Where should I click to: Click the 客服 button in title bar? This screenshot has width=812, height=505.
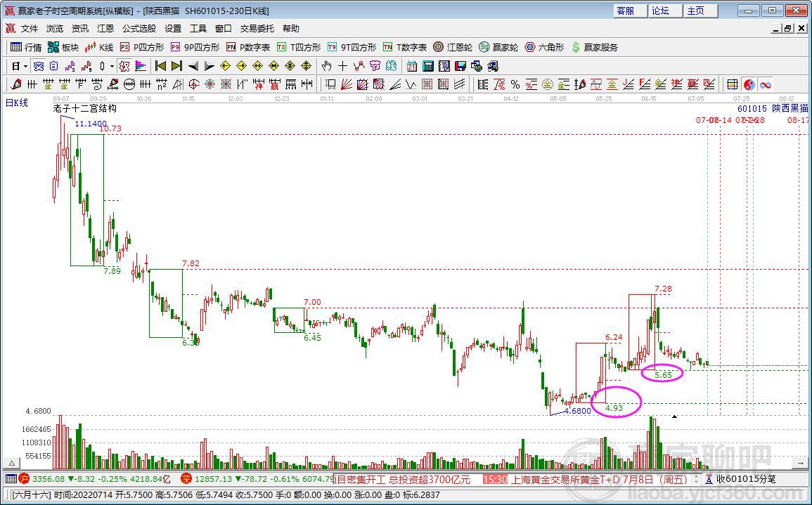[631, 11]
